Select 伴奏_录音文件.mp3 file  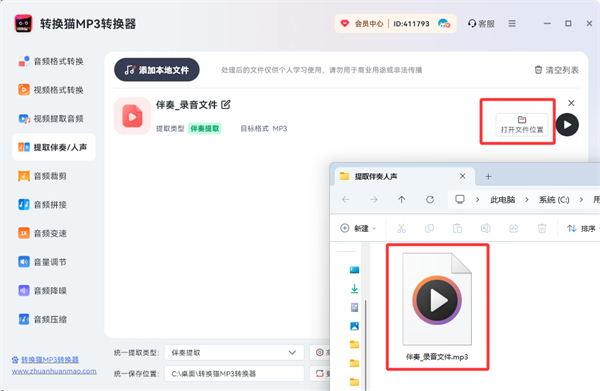tap(437, 307)
